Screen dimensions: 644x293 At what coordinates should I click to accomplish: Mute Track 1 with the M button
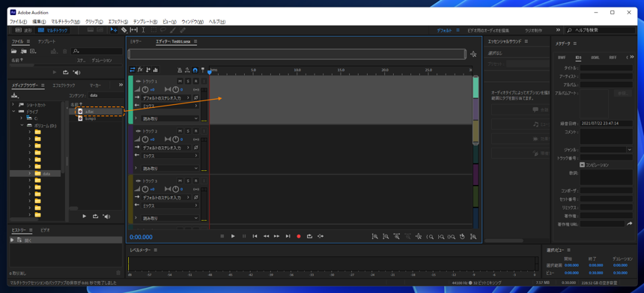coord(180,82)
